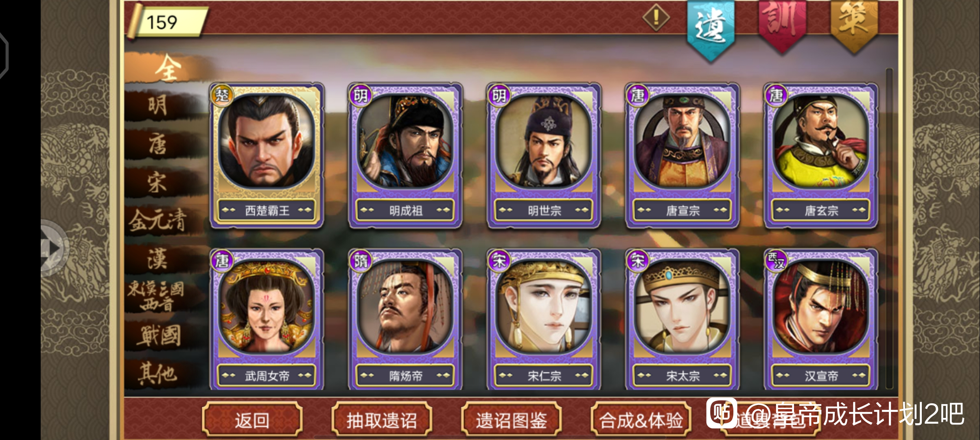Click the exclamation mark info icon
Viewport: 980px width, 440px height.
point(656,18)
